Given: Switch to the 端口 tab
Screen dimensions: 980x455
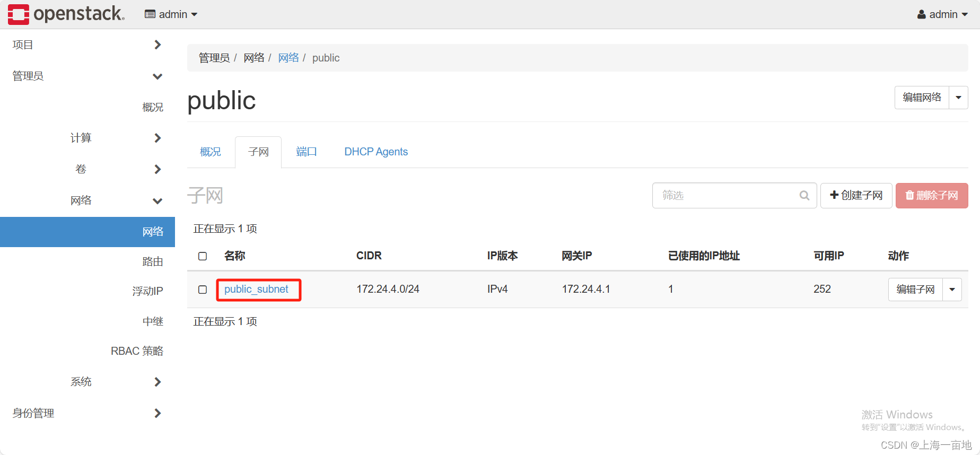Looking at the screenshot, I should point(307,152).
